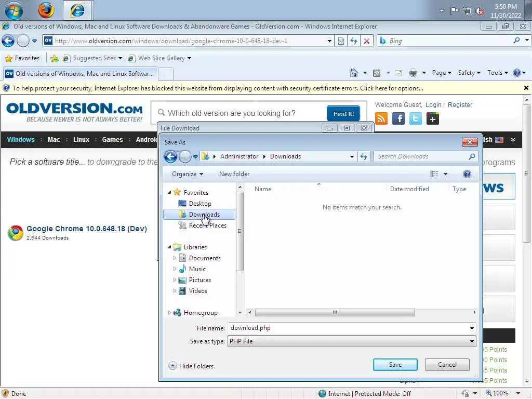532x399 pixels.
Task: Open the view options dropdown arrow
Action: pyautogui.click(x=445, y=174)
